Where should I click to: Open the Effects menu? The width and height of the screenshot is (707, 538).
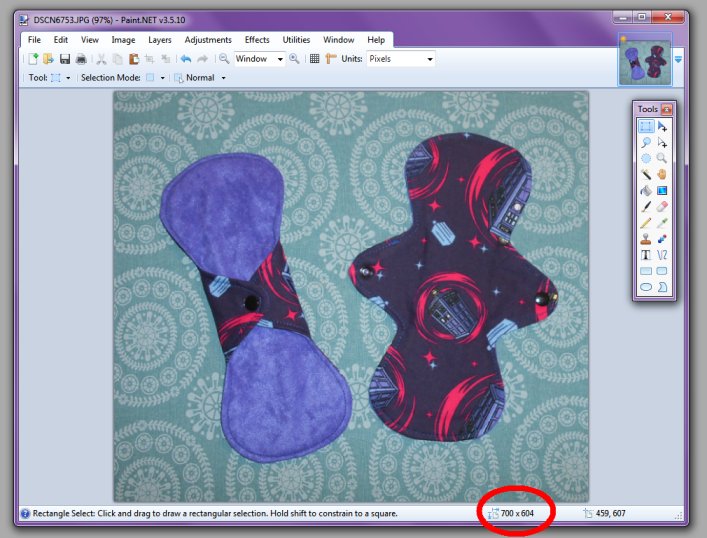point(257,40)
